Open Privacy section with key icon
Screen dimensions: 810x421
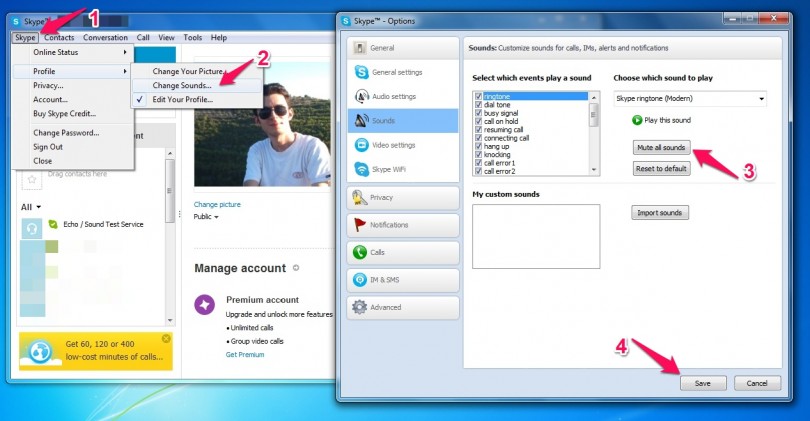coord(360,198)
